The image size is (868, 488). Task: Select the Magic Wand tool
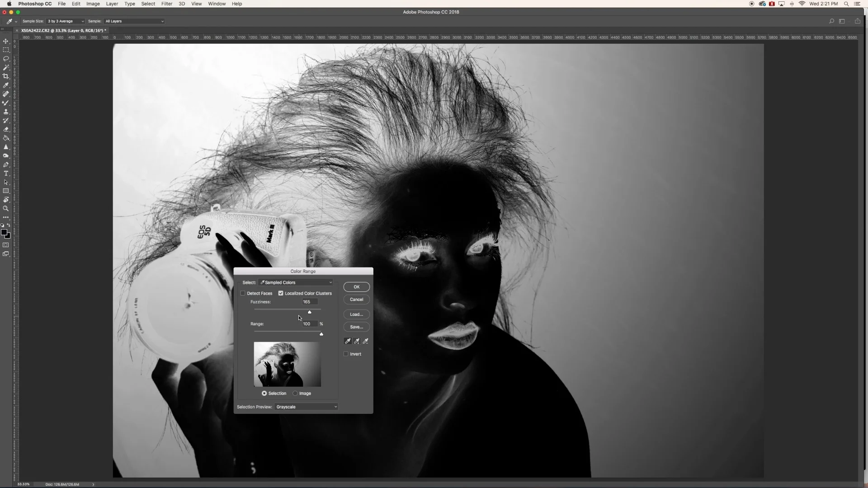[6, 67]
